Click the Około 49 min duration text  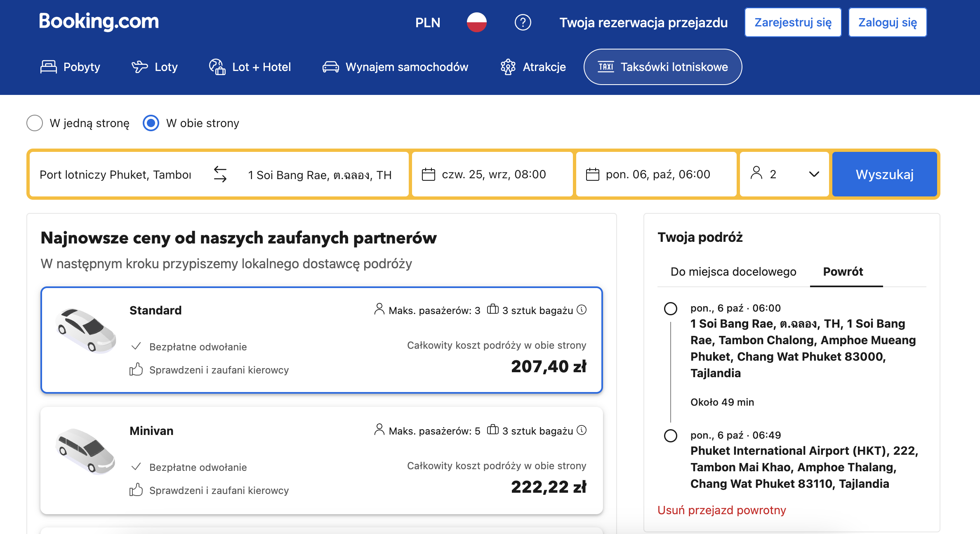coord(722,402)
